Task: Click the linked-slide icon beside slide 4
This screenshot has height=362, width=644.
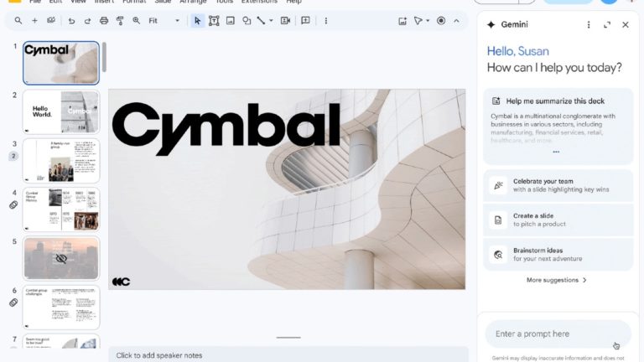Action: tap(13, 204)
